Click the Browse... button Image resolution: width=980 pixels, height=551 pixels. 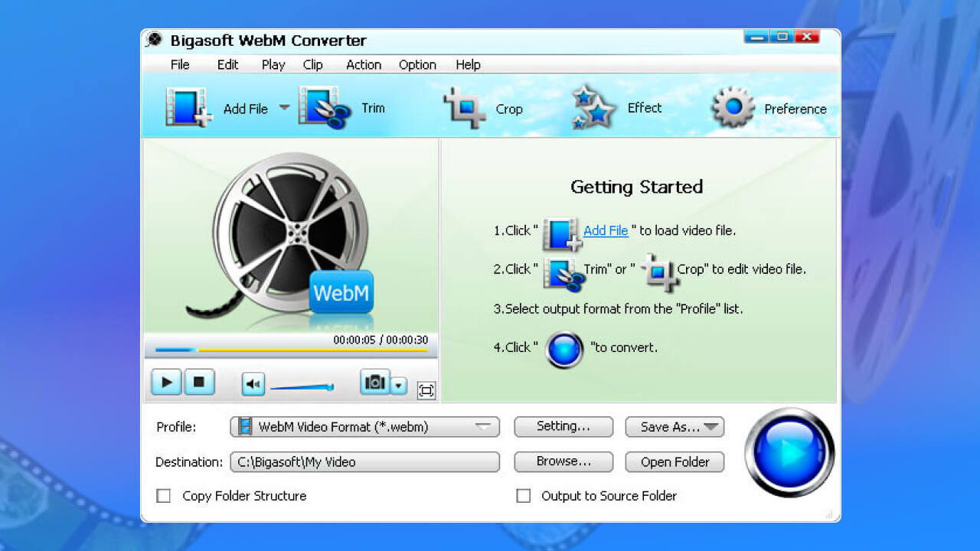(x=563, y=461)
